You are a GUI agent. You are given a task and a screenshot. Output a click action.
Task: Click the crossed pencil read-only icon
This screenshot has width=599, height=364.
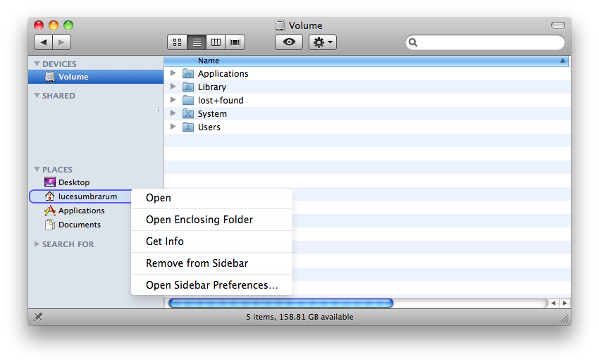(38, 317)
